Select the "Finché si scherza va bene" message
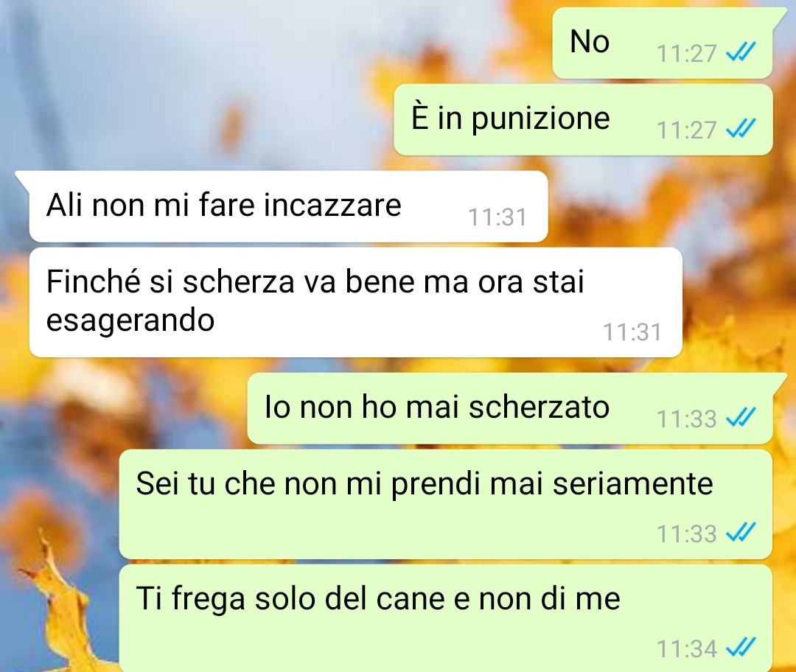 pyautogui.click(x=355, y=303)
